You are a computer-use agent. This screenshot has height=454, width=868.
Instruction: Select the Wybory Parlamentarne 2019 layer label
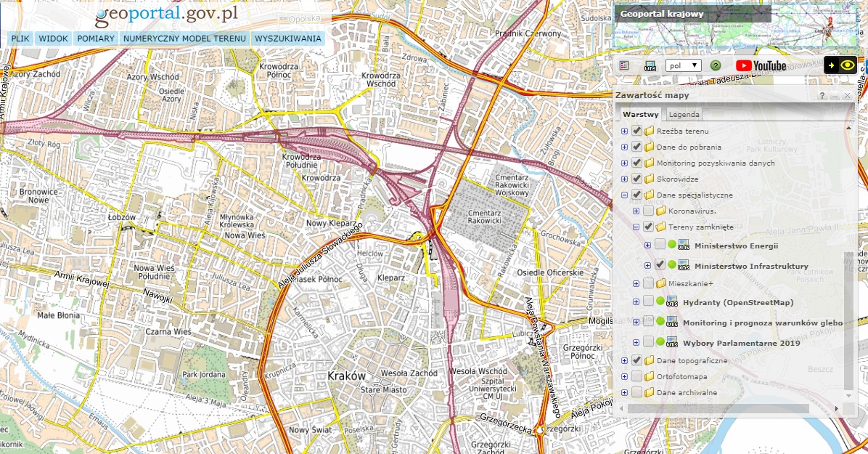(x=741, y=343)
